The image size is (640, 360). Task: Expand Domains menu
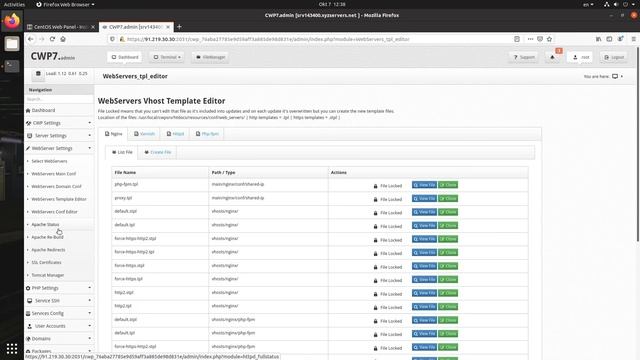[x=59, y=338]
